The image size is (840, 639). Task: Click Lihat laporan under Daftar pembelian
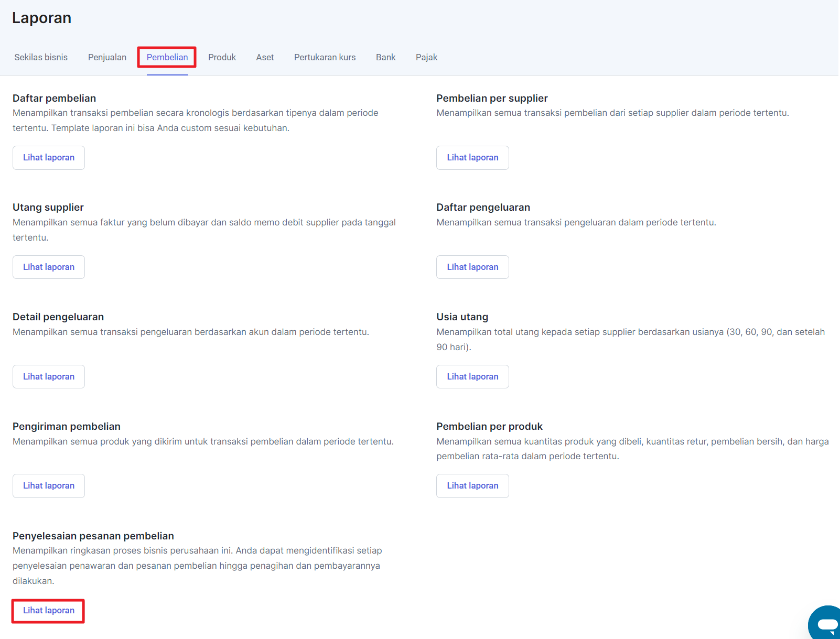pos(49,158)
